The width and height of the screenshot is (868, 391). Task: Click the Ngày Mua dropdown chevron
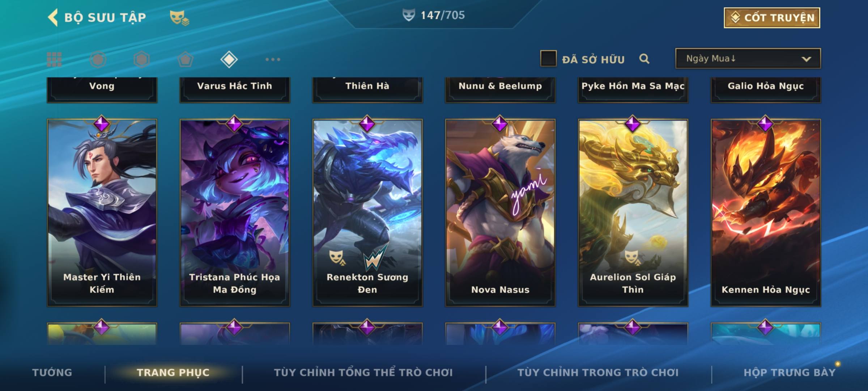806,59
